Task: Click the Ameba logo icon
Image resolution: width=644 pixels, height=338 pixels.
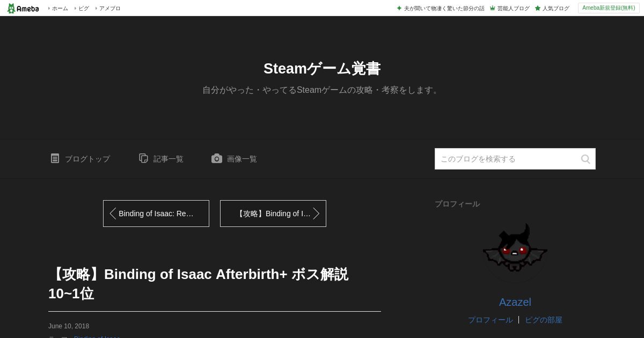Action: coord(23,8)
